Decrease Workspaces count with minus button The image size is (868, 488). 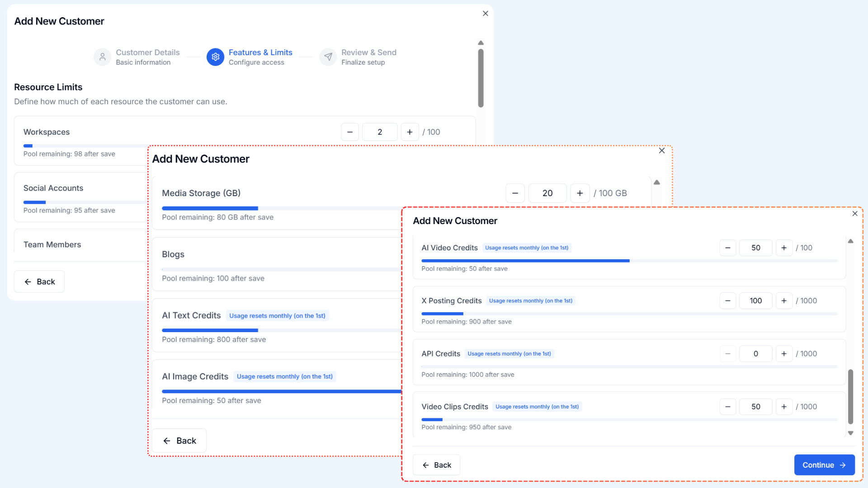tap(350, 132)
